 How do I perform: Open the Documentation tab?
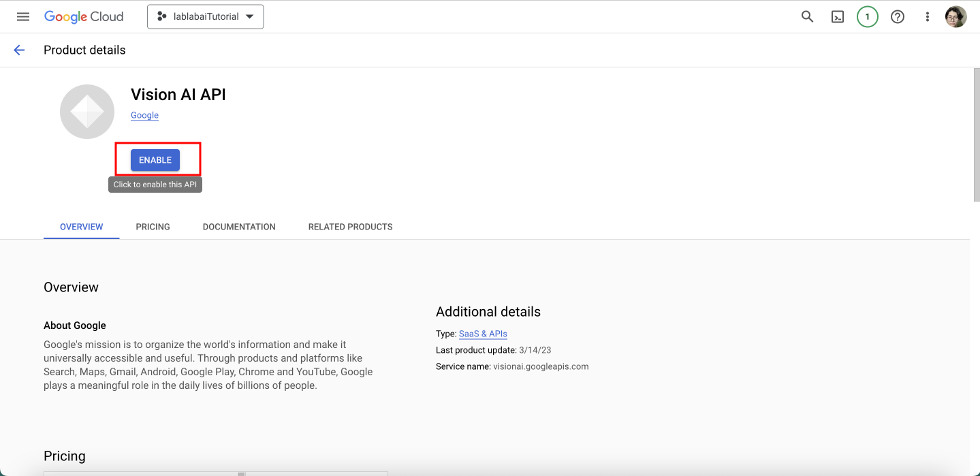coord(239,227)
